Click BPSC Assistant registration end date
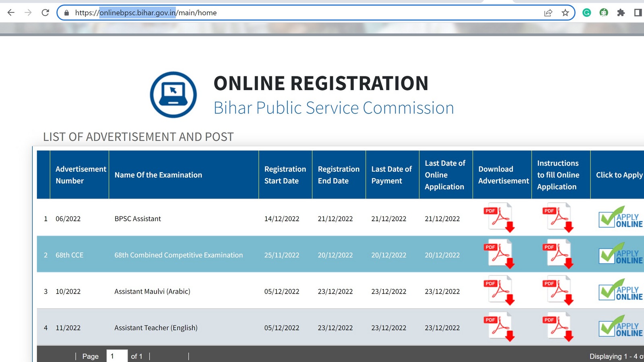Viewport: 644px width, 362px height. tap(335, 219)
